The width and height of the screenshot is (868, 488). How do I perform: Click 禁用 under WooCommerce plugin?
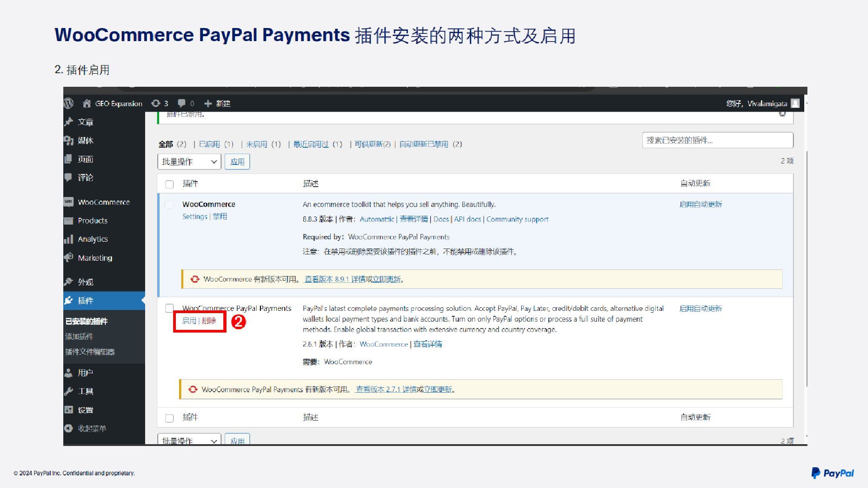pyautogui.click(x=220, y=216)
